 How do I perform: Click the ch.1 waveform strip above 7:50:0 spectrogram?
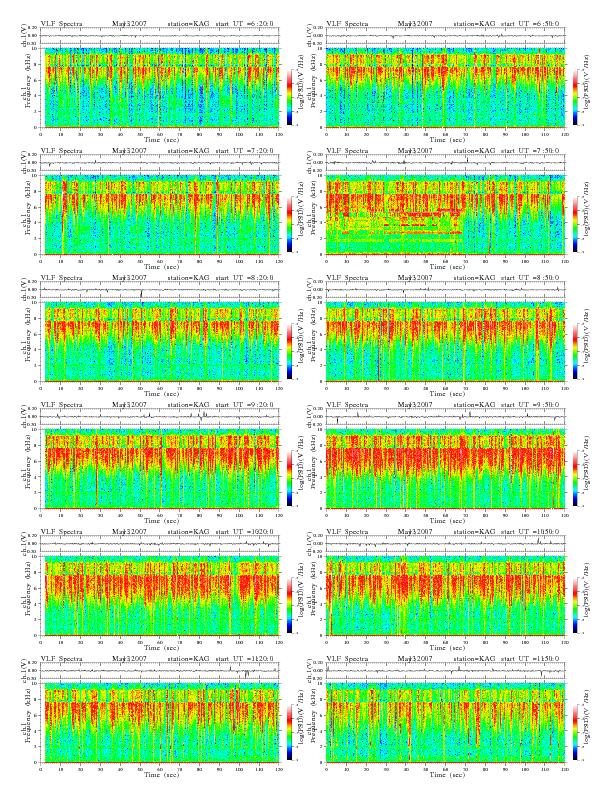(x=446, y=163)
